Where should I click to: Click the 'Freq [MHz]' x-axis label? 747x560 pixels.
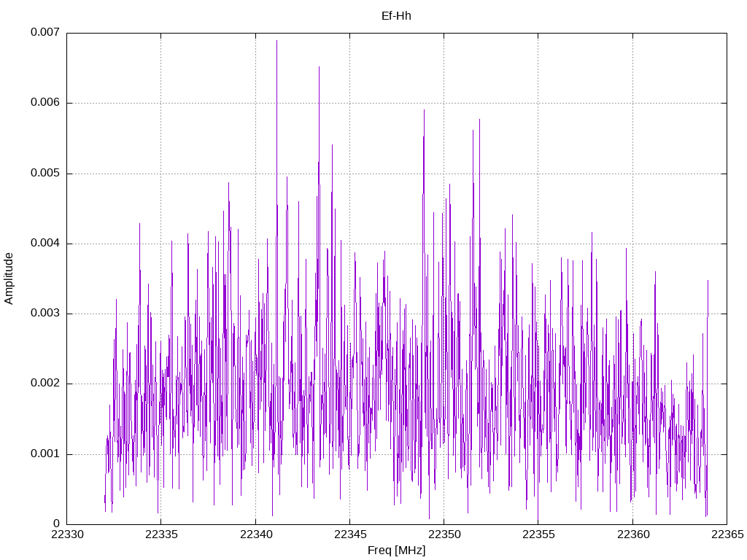pos(396,550)
